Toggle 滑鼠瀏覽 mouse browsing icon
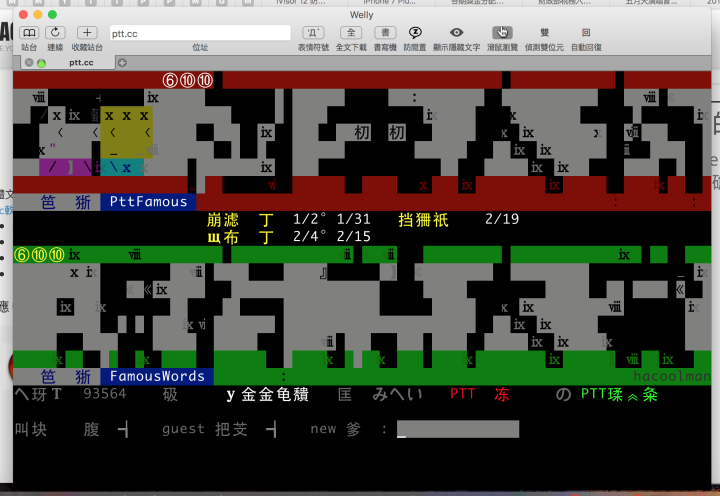The height and width of the screenshot is (496, 720). 502,33
